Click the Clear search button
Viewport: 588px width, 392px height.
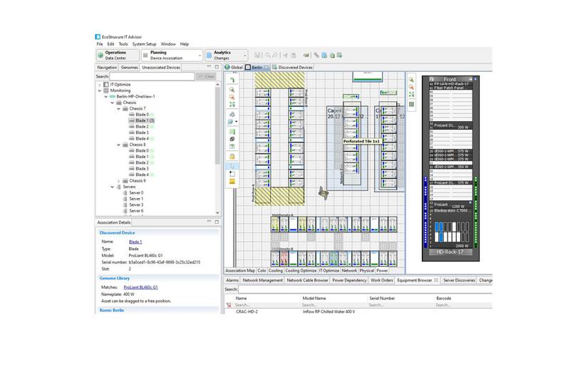(x=206, y=76)
